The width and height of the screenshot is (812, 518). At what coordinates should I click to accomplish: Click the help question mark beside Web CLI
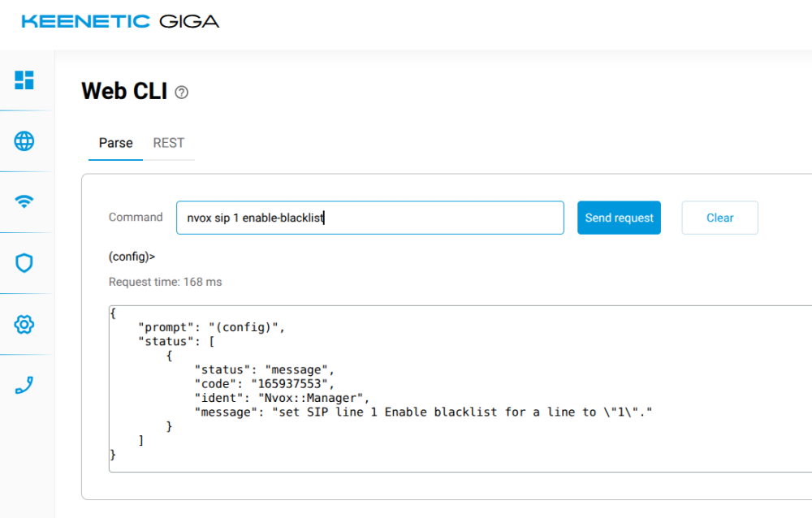coord(181,93)
